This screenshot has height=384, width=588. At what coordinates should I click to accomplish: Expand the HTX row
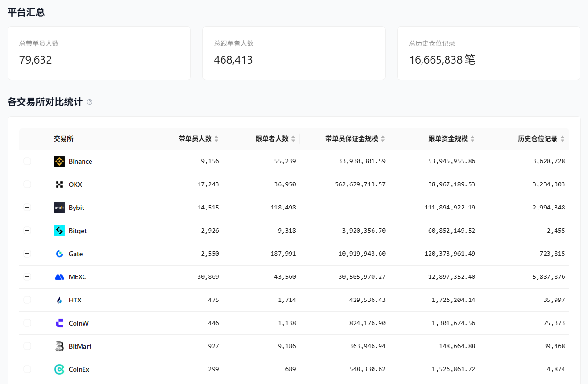(27, 300)
